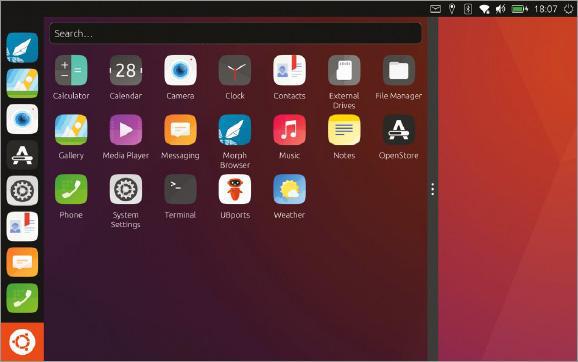Open the Notes app
Screen dimensions: 578x362
pos(344,130)
